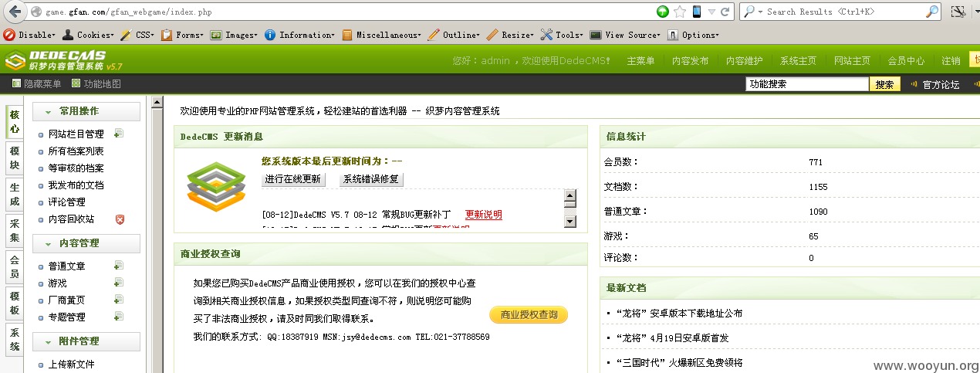Click 注销 to log out
980x373 pixels.
(x=951, y=61)
